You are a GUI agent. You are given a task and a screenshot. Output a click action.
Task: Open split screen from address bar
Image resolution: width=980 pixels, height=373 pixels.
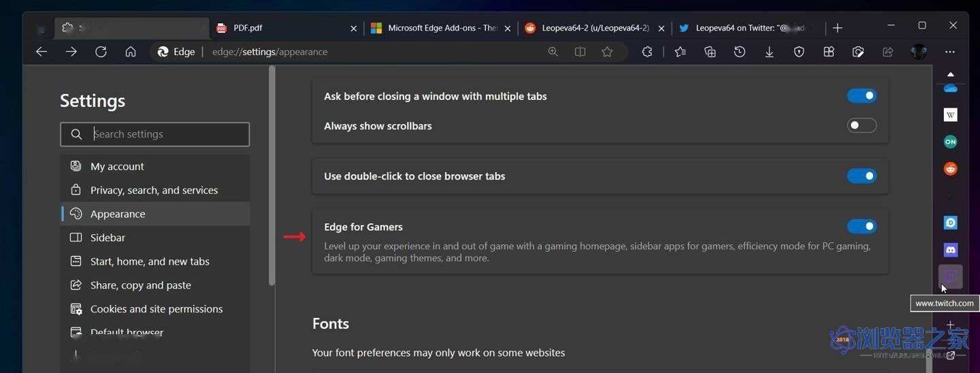580,52
